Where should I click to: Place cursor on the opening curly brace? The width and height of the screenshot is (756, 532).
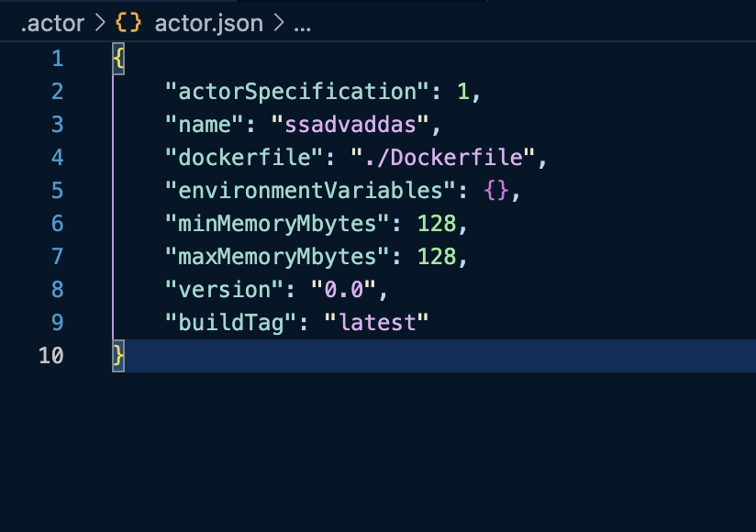pos(118,59)
